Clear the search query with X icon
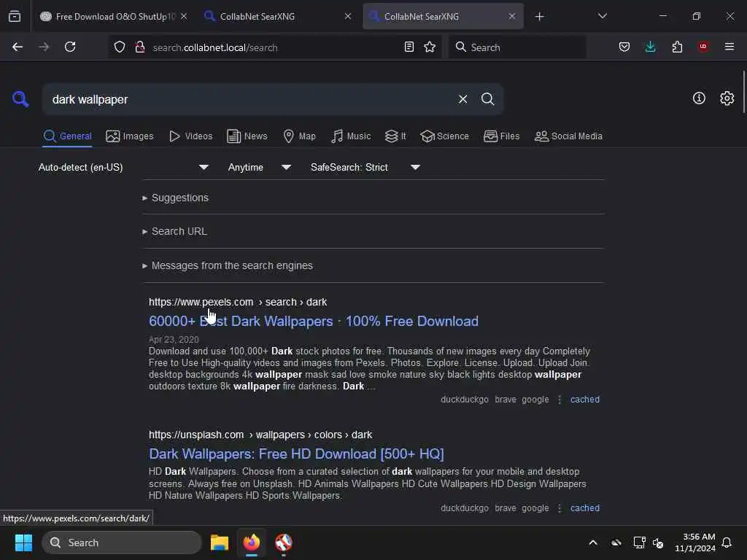 coord(462,99)
